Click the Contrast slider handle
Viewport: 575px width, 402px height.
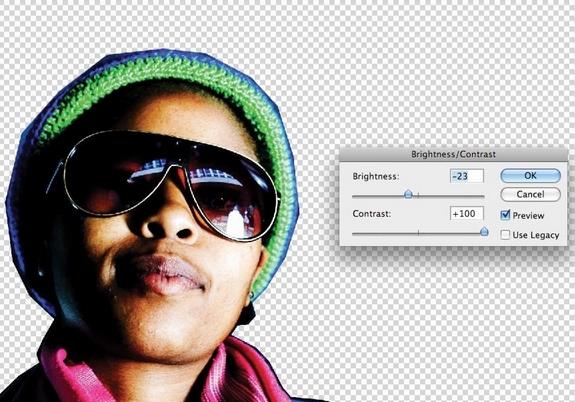coord(484,231)
